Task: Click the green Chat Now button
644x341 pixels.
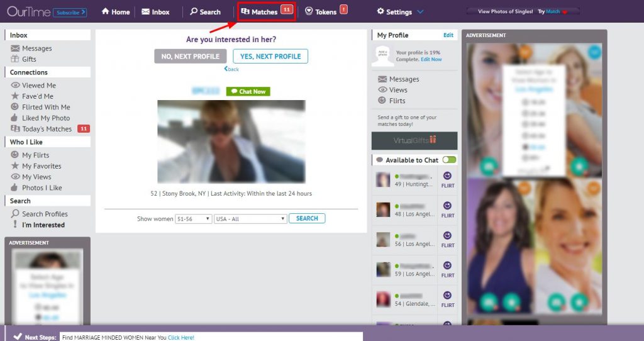Action: point(248,91)
